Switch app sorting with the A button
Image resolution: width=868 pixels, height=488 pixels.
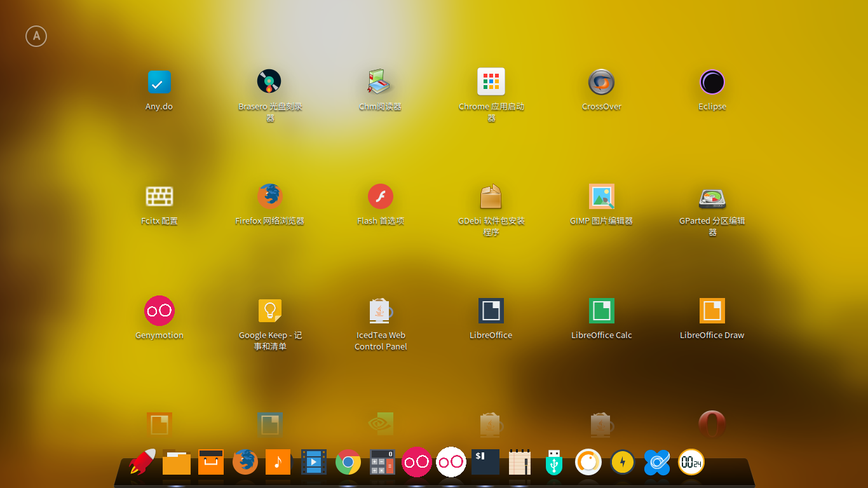click(36, 36)
